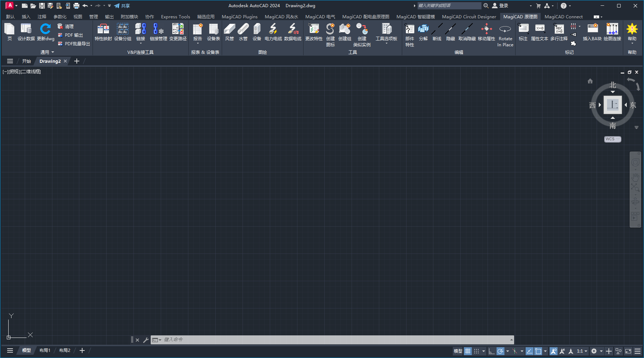Switch to the 开始 start tab
Screen dimensions: 644x358
point(27,61)
